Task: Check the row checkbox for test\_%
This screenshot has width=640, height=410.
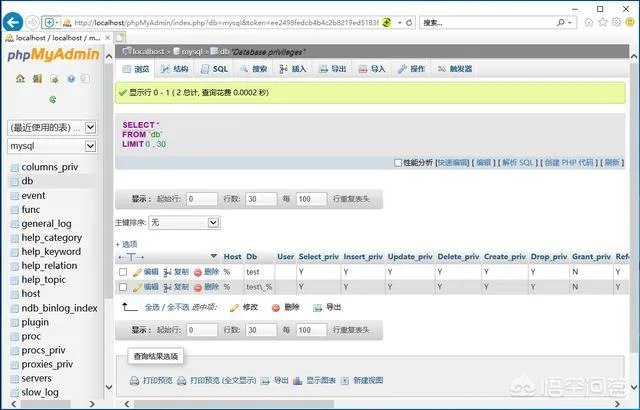Action: [x=123, y=287]
